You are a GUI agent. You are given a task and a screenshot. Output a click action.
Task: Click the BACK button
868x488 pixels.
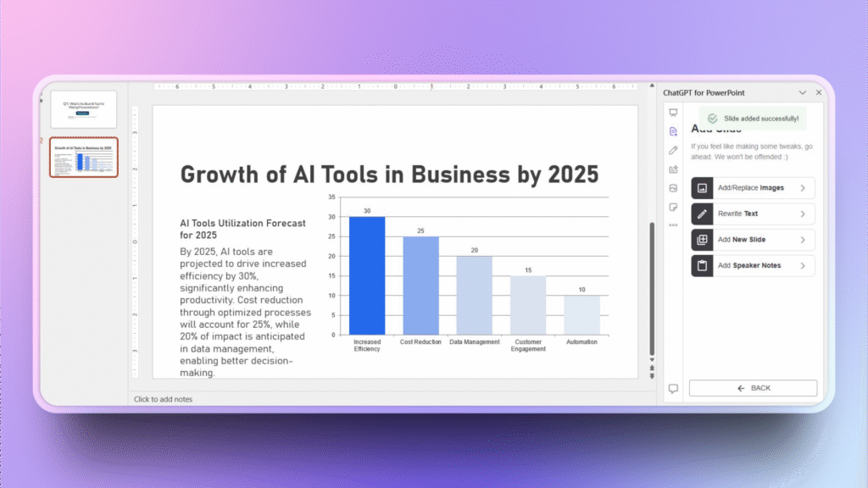coord(753,388)
